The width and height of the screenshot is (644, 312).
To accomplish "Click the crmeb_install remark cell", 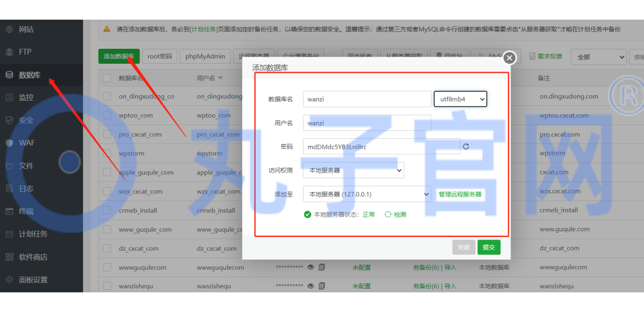I will click(559, 210).
